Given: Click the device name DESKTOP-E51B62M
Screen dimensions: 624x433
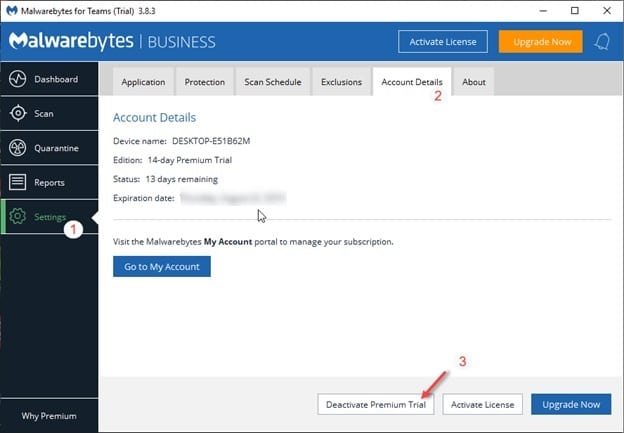Looking at the screenshot, I should 211,141.
